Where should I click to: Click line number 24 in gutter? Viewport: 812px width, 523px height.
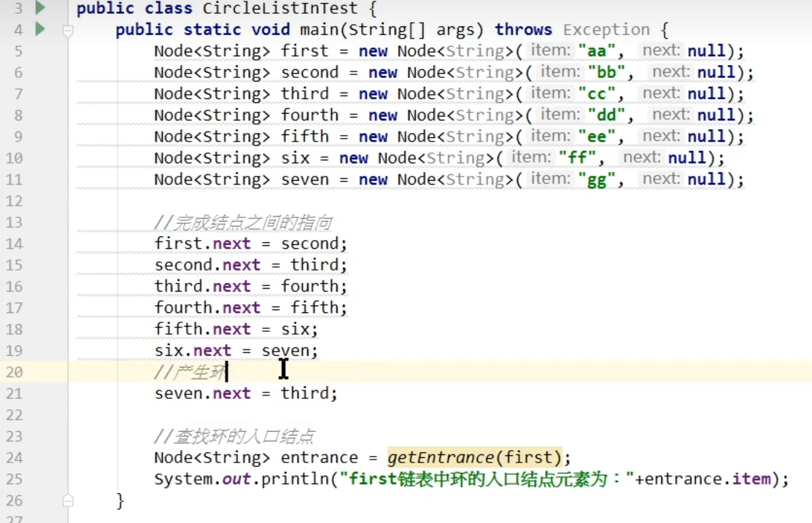[14, 458]
